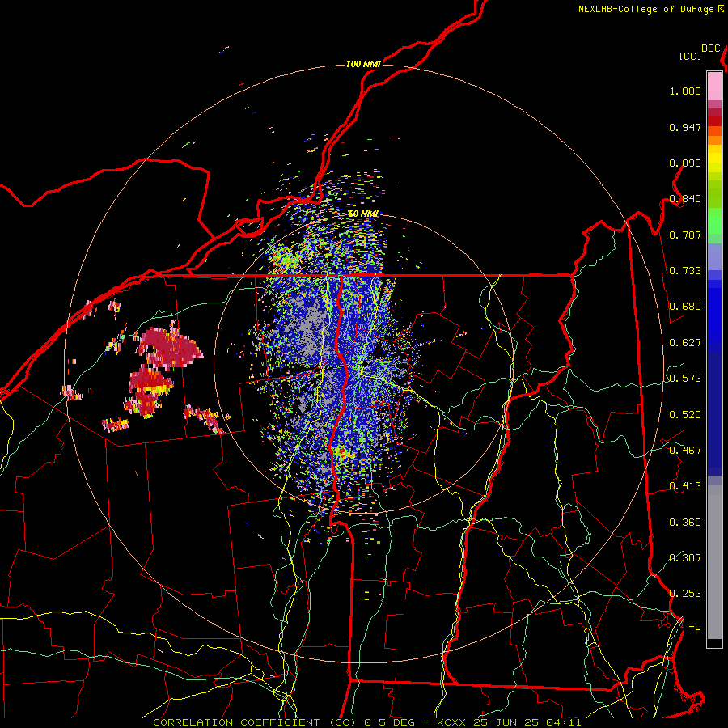Select the 0.893 legend value

[x=685, y=163]
